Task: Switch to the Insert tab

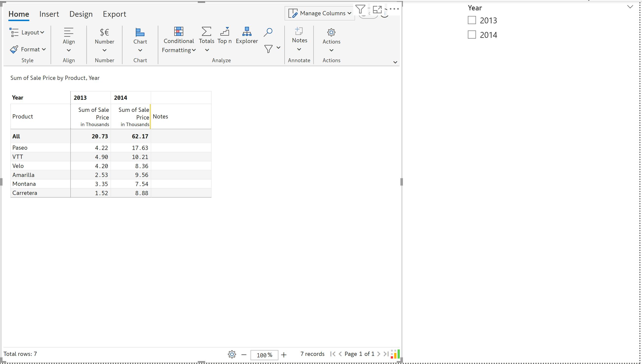Action: (49, 14)
